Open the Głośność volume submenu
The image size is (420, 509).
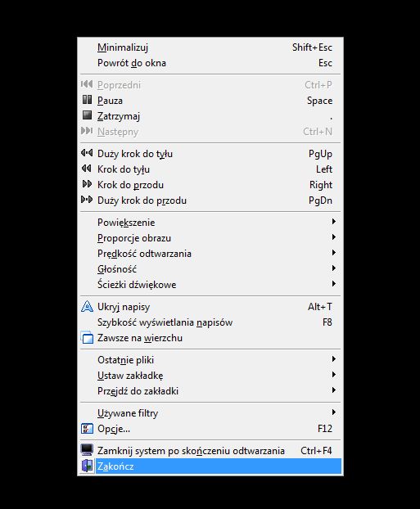click(210, 269)
